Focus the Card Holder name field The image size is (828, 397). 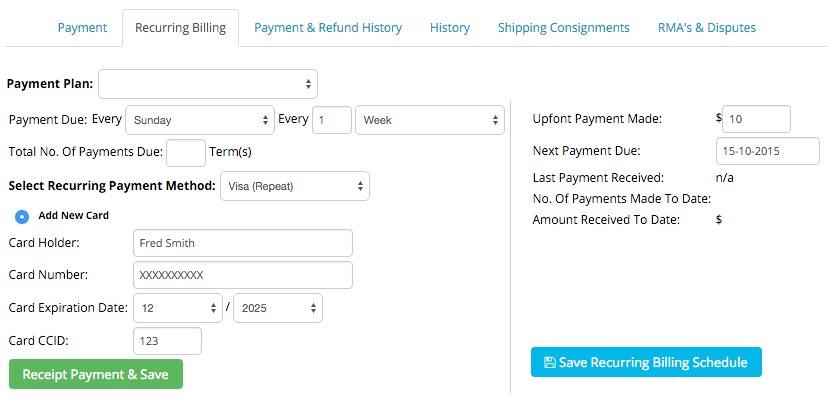point(243,243)
